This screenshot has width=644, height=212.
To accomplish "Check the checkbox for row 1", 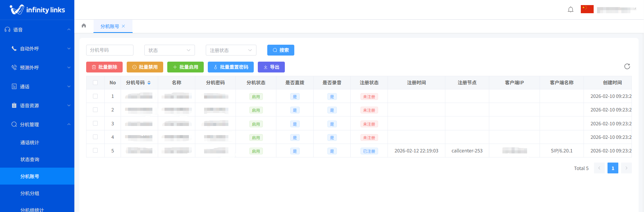I will point(95,96).
